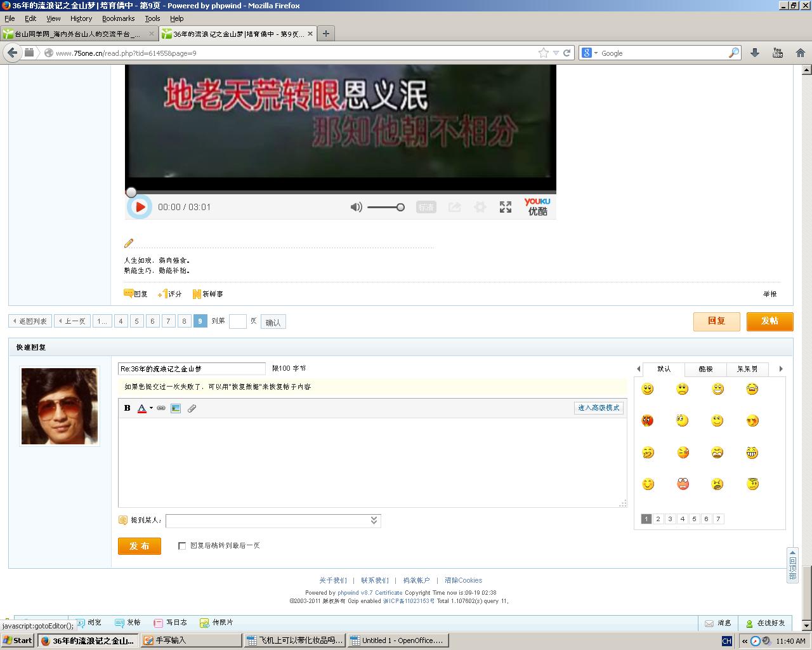Go to page 6 of thread
This screenshot has height=650, width=812.
pyautogui.click(x=152, y=321)
